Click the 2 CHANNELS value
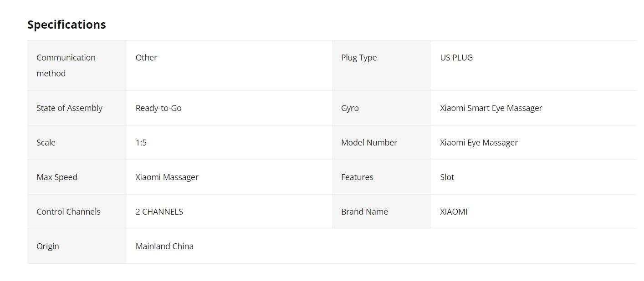 click(x=159, y=211)
